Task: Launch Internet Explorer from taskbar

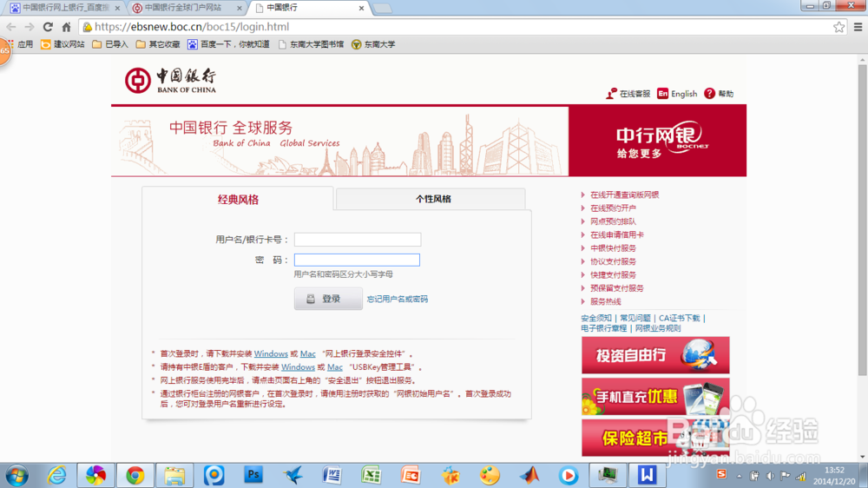Action: pos(56,475)
